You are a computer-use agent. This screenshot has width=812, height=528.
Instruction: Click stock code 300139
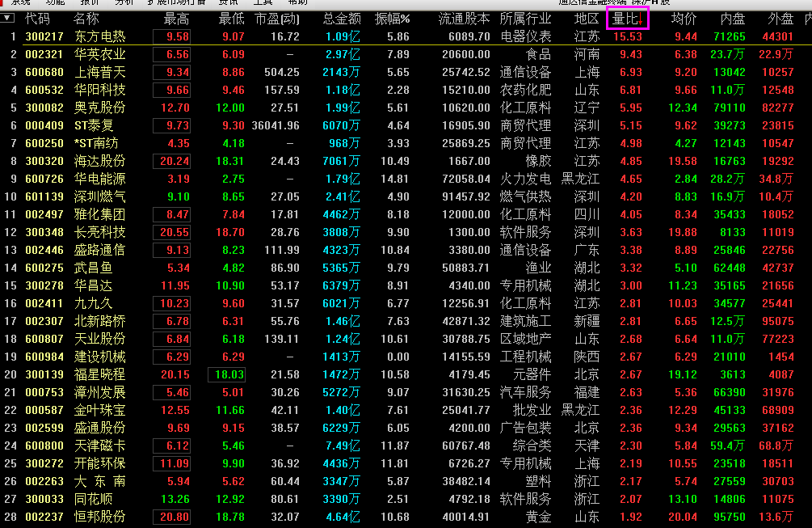44,374
